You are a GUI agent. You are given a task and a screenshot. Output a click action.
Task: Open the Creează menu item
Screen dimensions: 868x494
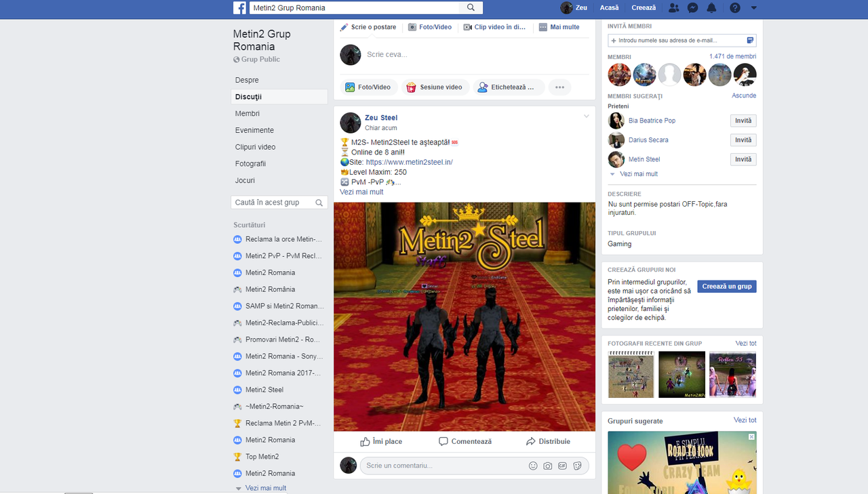644,8
